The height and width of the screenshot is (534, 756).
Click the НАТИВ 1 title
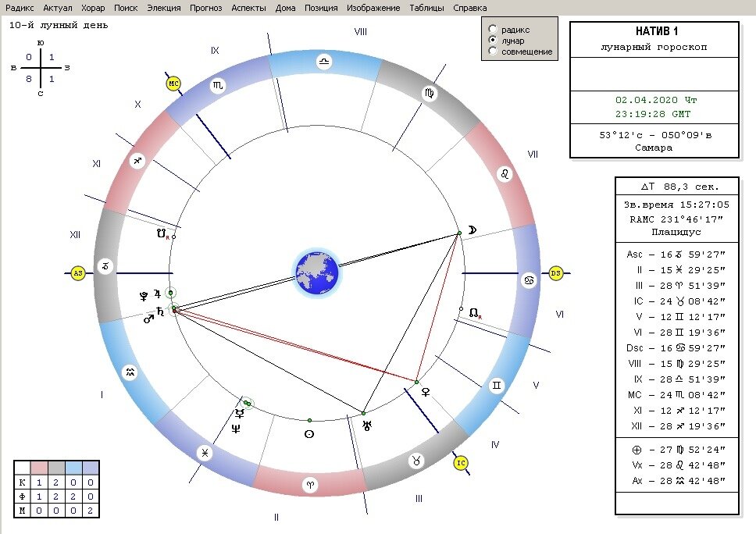coord(656,31)
